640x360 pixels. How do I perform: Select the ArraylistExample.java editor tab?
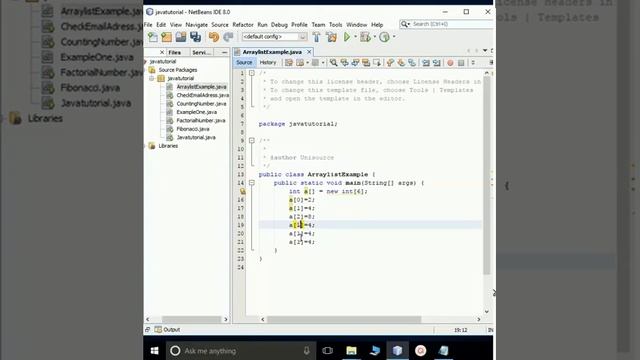272,52
